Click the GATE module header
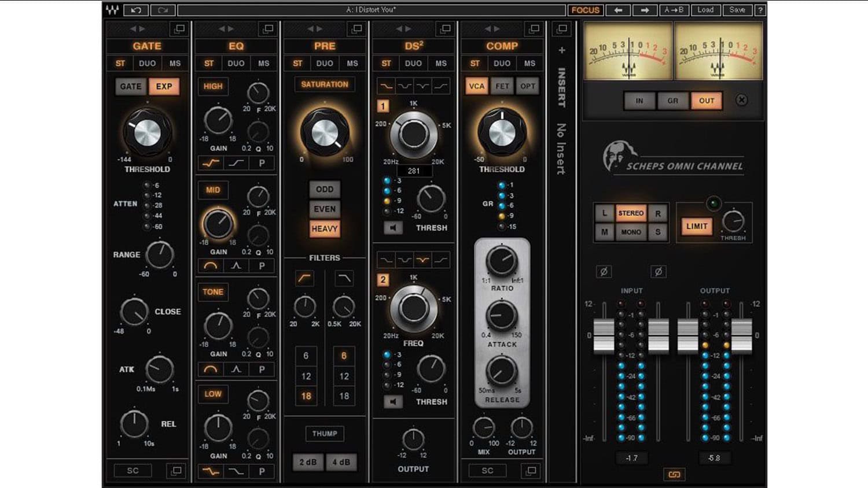The width and height of the screenshot is (868, 488). click(x=147, y=46)
